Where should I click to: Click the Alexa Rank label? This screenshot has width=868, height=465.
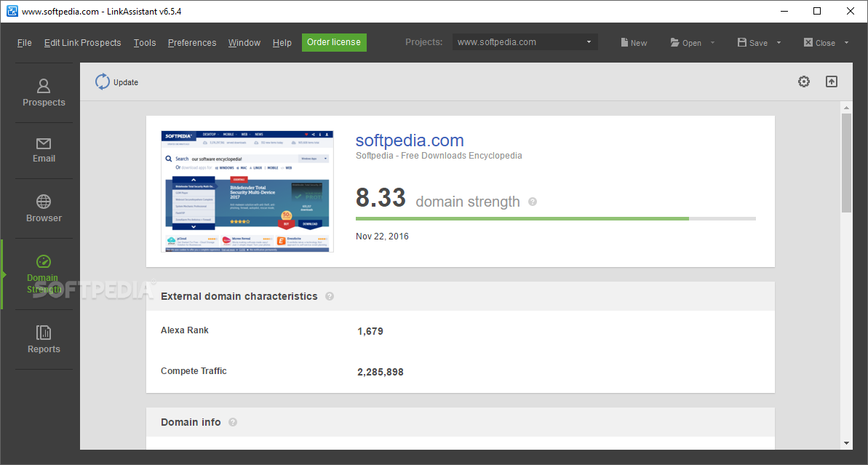click(x=184, y=330)
